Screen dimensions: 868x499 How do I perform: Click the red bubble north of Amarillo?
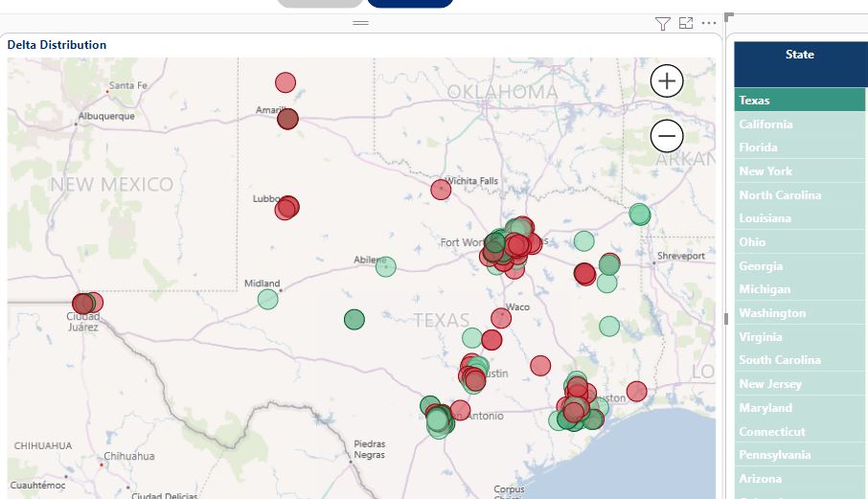[x=286, y=82]
